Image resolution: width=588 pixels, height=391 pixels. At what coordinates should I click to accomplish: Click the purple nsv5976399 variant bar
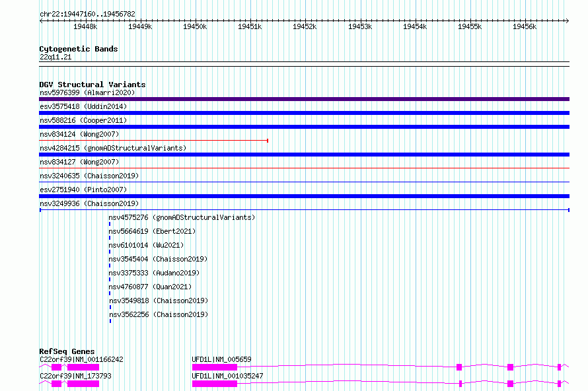[x=304, y=99]
